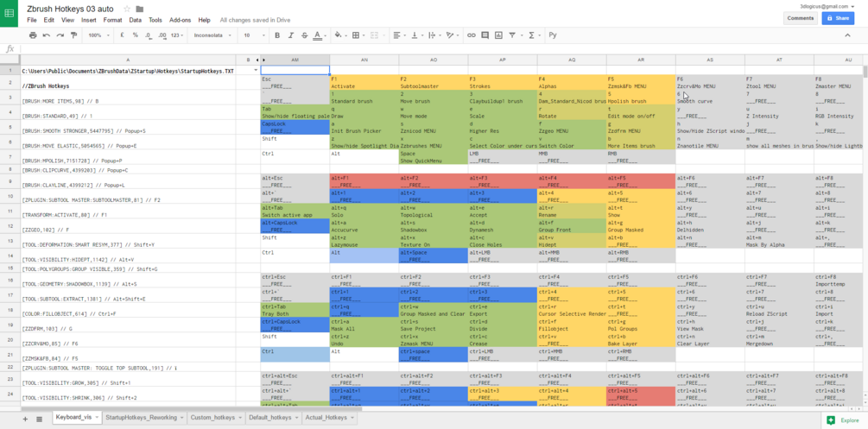Open the text rotation dropdown
868x429 pixels.
[x=453, y=35]
